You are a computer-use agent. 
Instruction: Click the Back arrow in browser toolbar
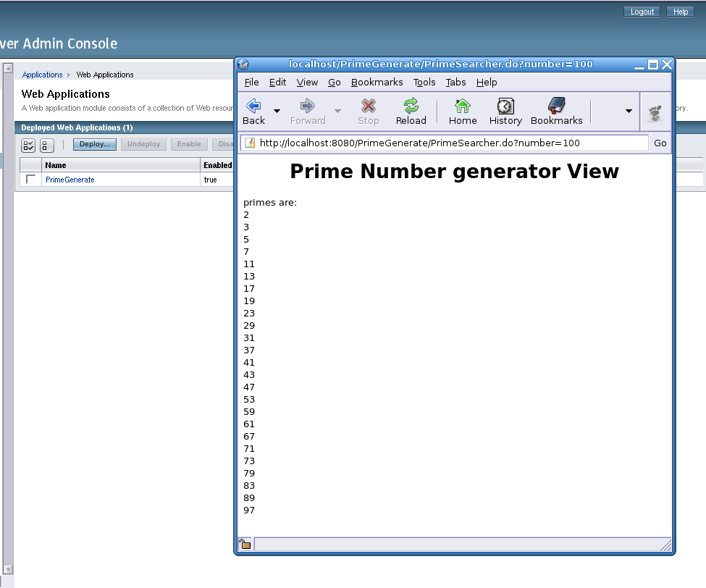click(x=253, y=106)
